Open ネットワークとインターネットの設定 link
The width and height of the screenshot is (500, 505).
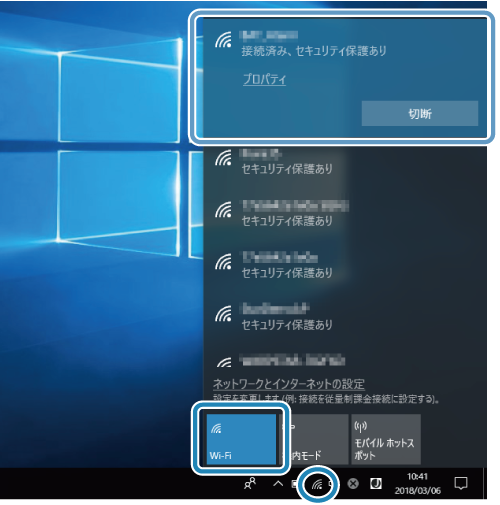click(289, 384)
